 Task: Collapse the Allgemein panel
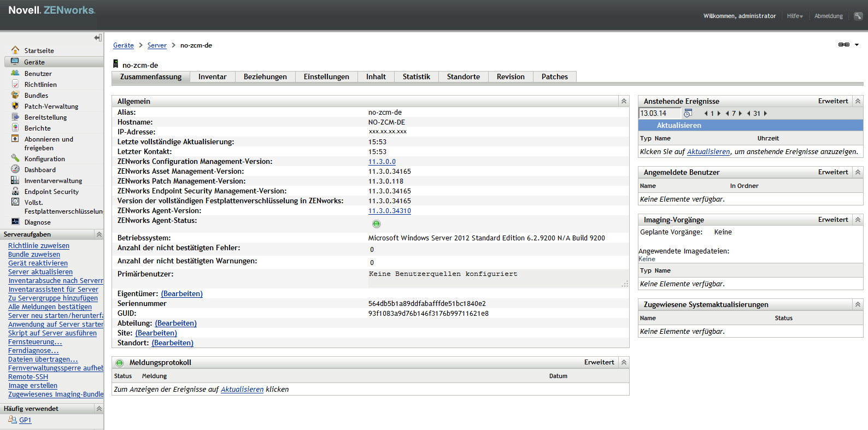[623, 101]
